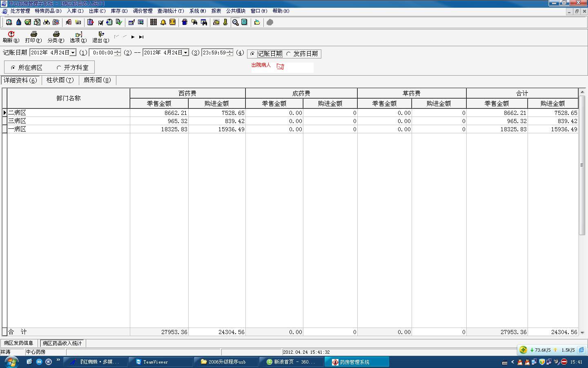Click the blue bottle toolbar icon

pyautogui.click(x=18, y=22)
